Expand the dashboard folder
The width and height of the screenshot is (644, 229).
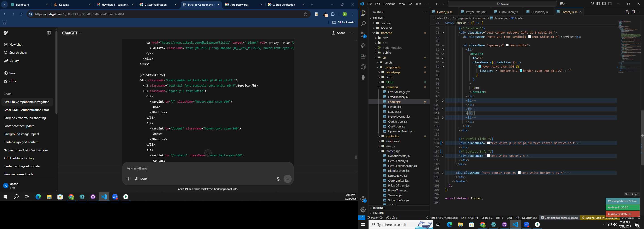[x=379, y=141]
